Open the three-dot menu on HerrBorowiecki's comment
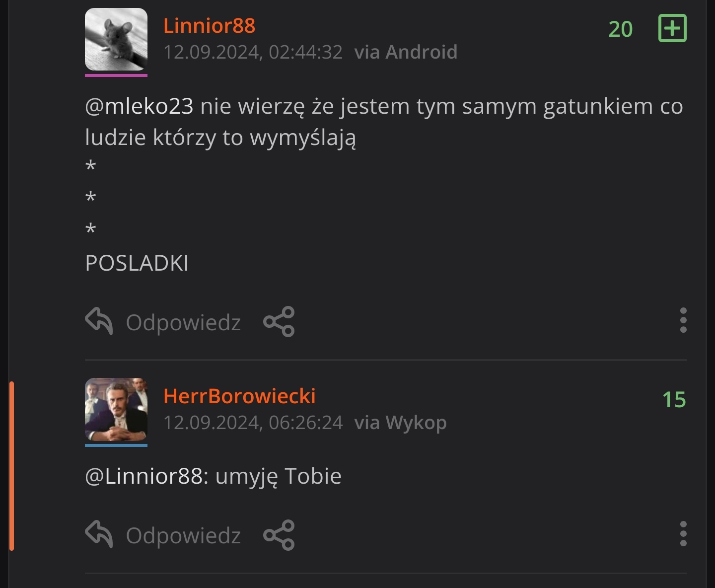The height and width of the screenshot is (588, 715). point(683,533)
